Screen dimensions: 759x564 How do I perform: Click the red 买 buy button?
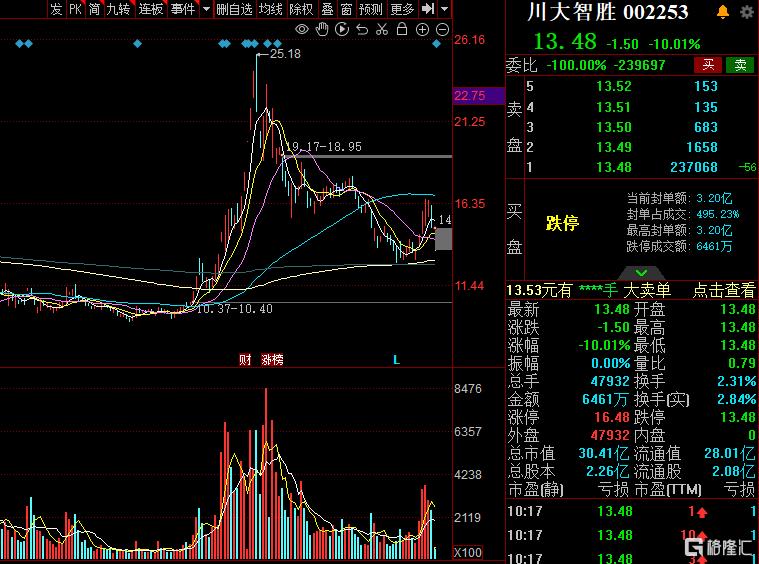coord(708,65)
